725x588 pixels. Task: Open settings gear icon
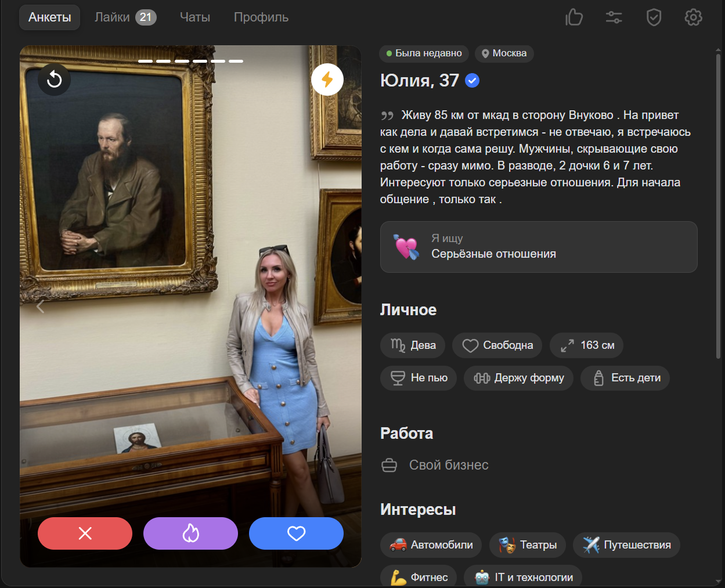coord(694,17)
